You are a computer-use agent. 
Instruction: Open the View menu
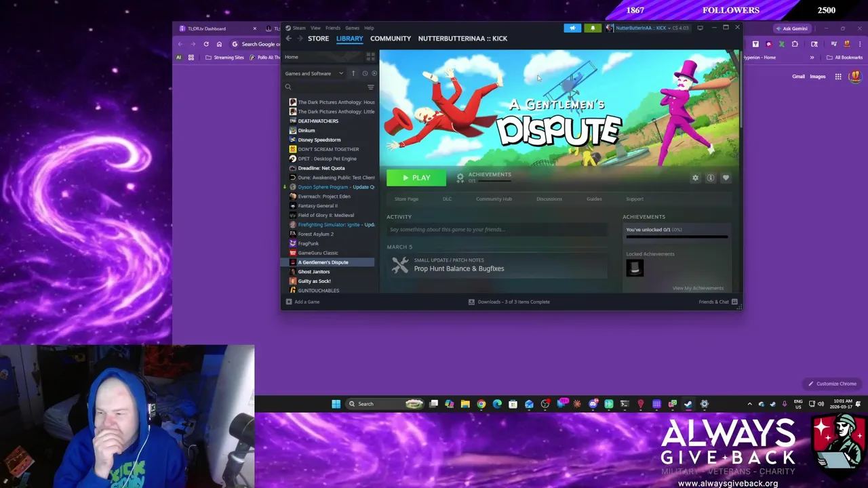315,28
